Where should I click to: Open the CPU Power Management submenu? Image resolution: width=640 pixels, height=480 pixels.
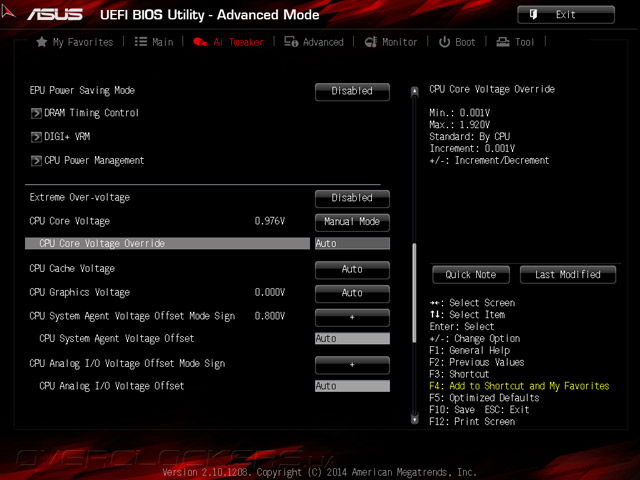pyautogui.click(x=94, y=160)
